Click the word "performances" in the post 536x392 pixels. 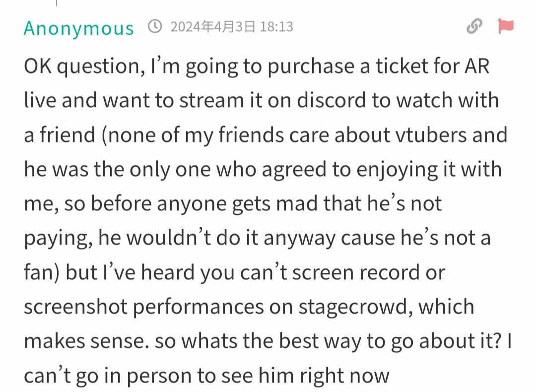pyautogui.click(x=198, y=307)
